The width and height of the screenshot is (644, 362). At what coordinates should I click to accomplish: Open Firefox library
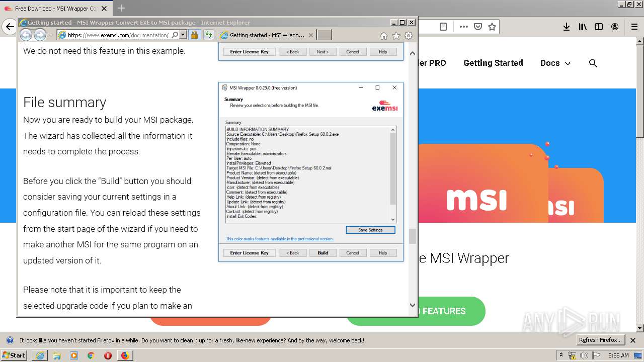tap(583, 27)
